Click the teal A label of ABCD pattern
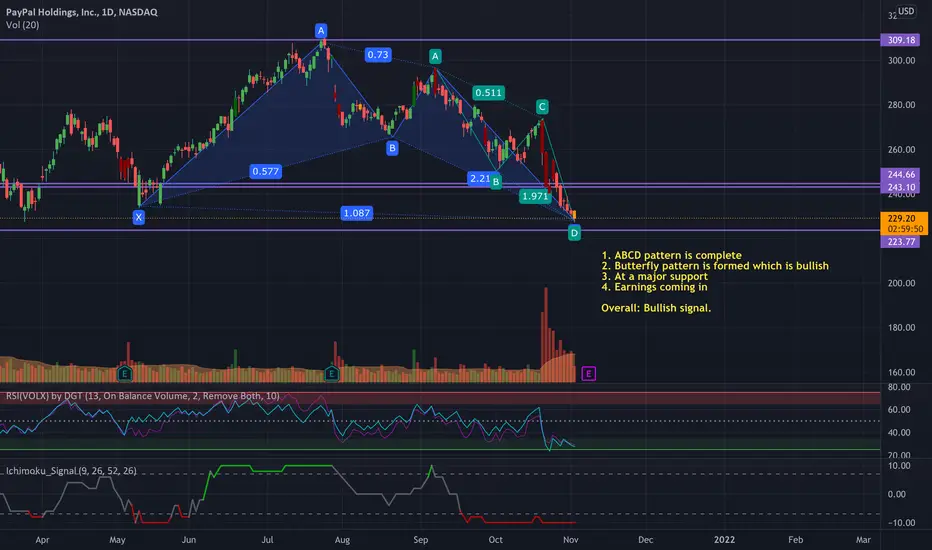 click(x=435, y=56)
